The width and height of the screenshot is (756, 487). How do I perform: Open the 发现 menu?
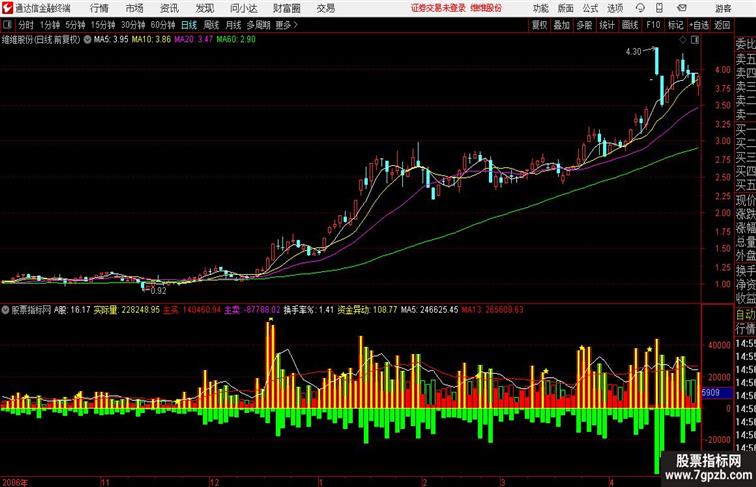(204, 8)
